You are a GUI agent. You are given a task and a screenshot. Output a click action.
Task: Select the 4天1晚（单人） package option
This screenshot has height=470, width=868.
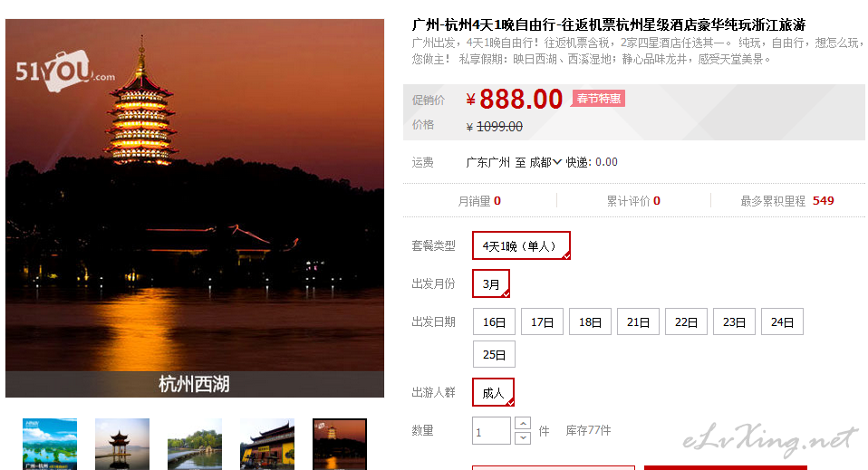521,245
